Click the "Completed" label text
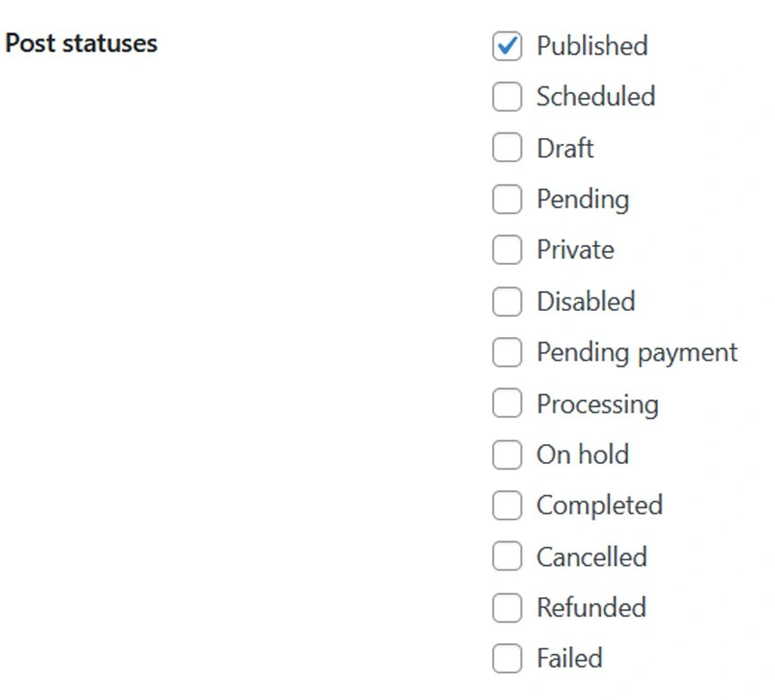This screenshot has width=775, height=700. click(x=599, y=505)
